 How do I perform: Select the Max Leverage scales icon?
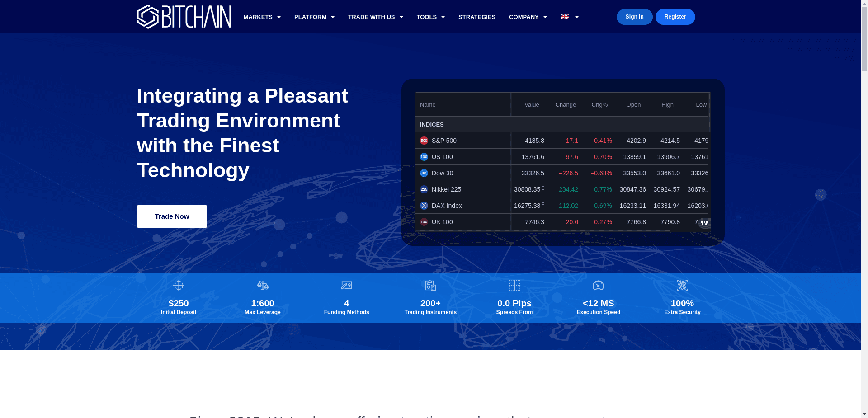point(263,285)
